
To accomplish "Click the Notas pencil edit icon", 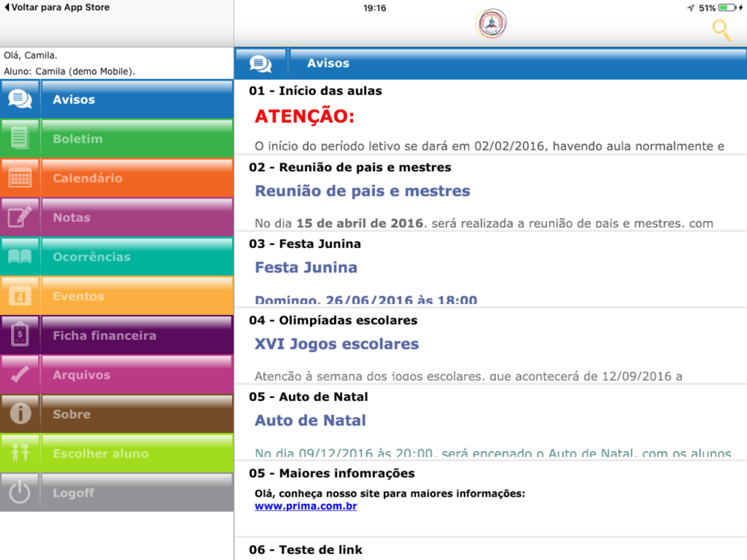I will pos(20,217).
